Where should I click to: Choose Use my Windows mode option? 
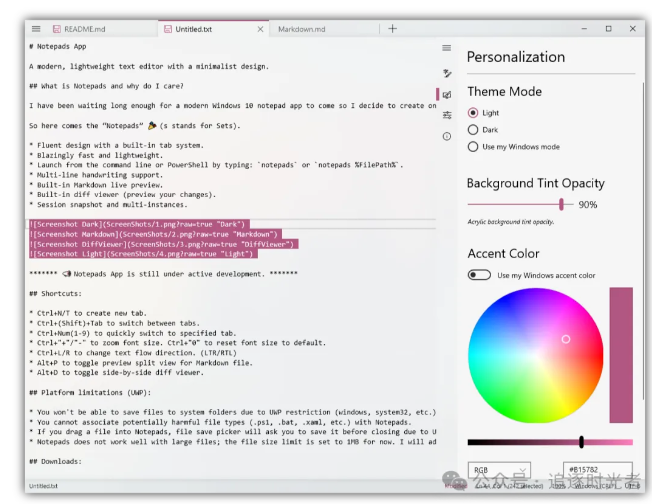point(473,147)
